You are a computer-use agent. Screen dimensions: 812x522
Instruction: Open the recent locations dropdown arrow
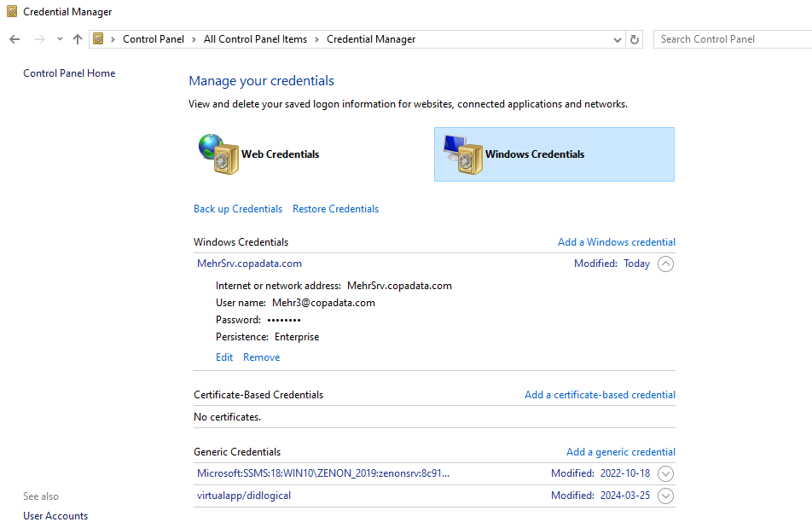coord(60,39)
